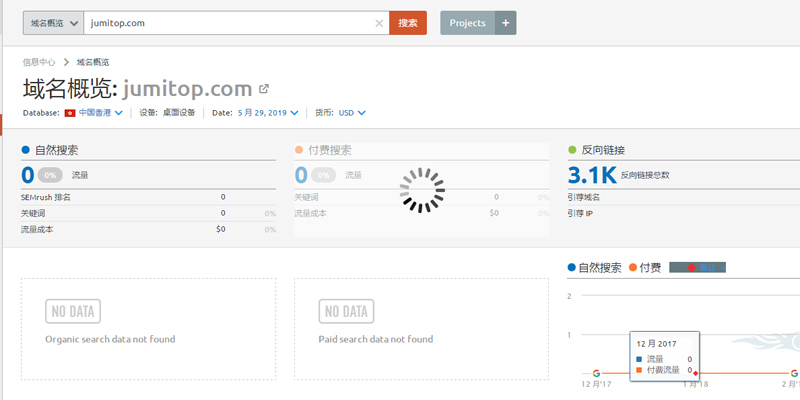Screen dimensions: 800x400
Task: Click the orange 搜索 button
Action: (x=408, y=23)
